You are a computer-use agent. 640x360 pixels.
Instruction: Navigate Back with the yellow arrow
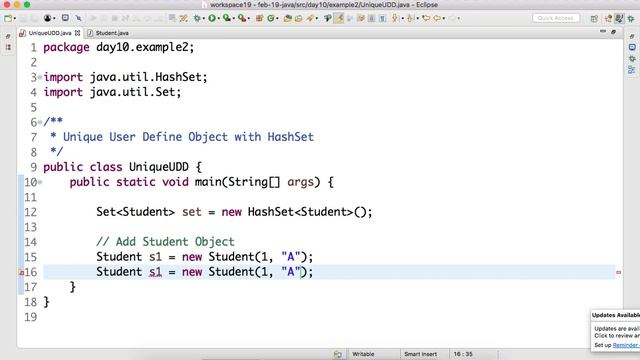(x=437, y=18)
